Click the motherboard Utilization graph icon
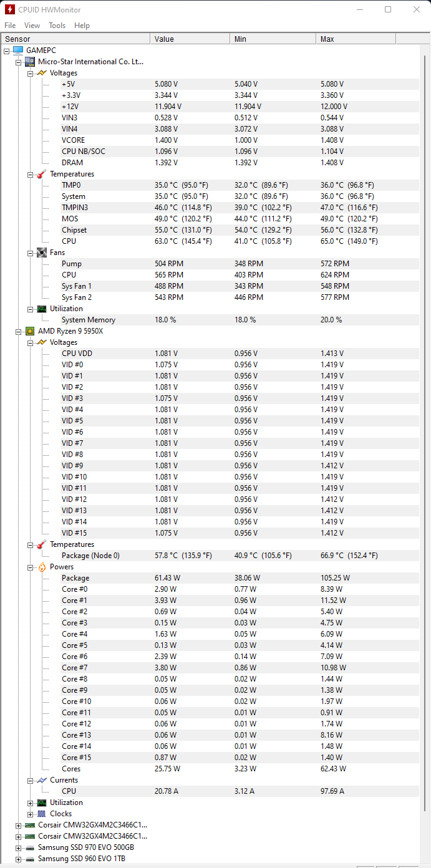This screenshot has width=431, height=868. (x=42, y=309)
